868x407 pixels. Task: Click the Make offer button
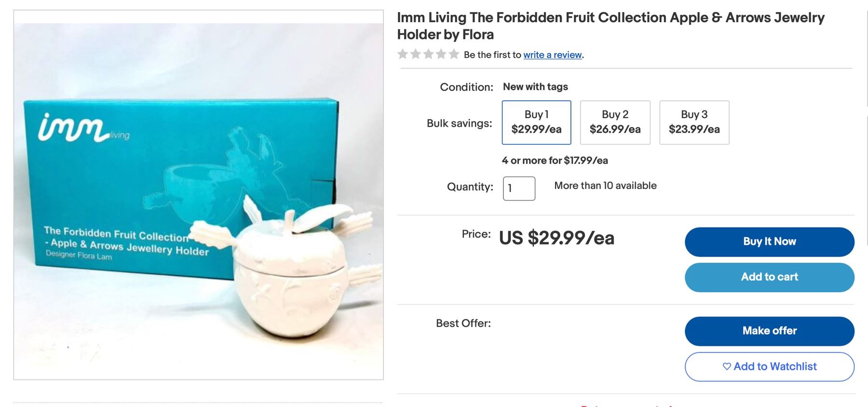tap(769, 331)
